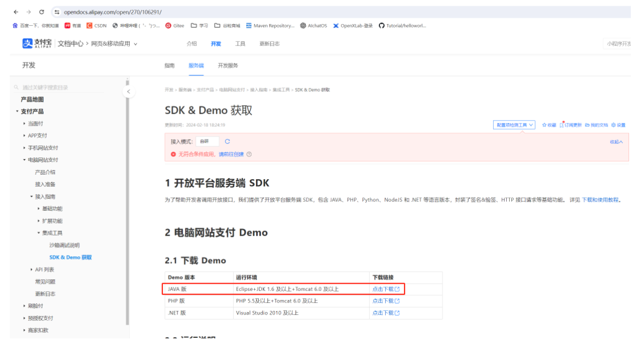Image resolution: width=644 pixels, height=343 pixels.
Task: Refresh the 接入模式 selection
Action: tap(227, 141)
